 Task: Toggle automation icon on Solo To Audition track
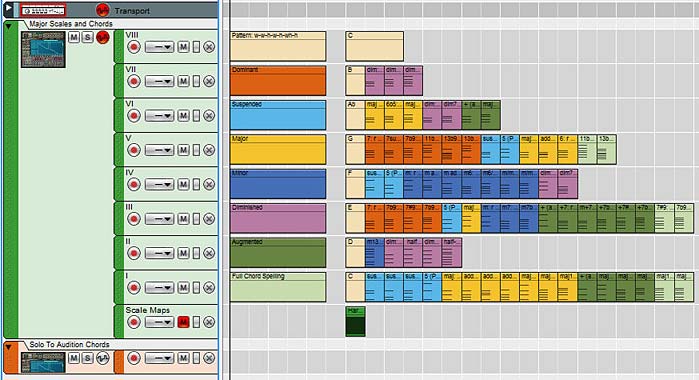pos(103,358)
